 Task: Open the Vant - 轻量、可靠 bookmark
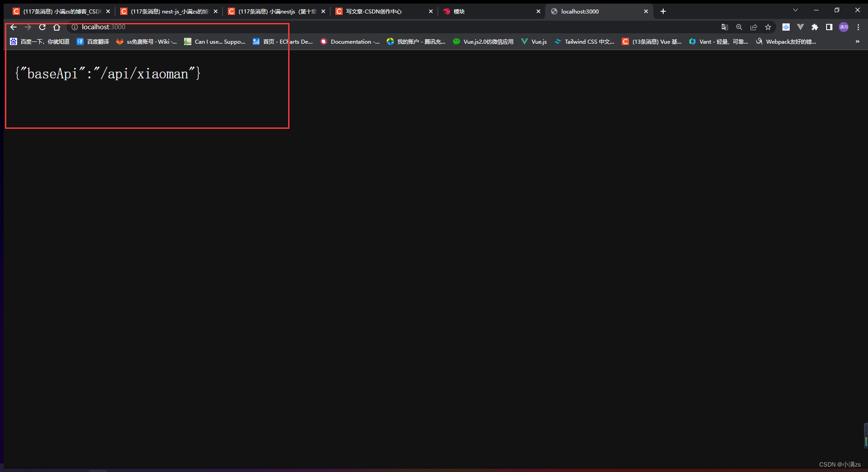point(719,41)
